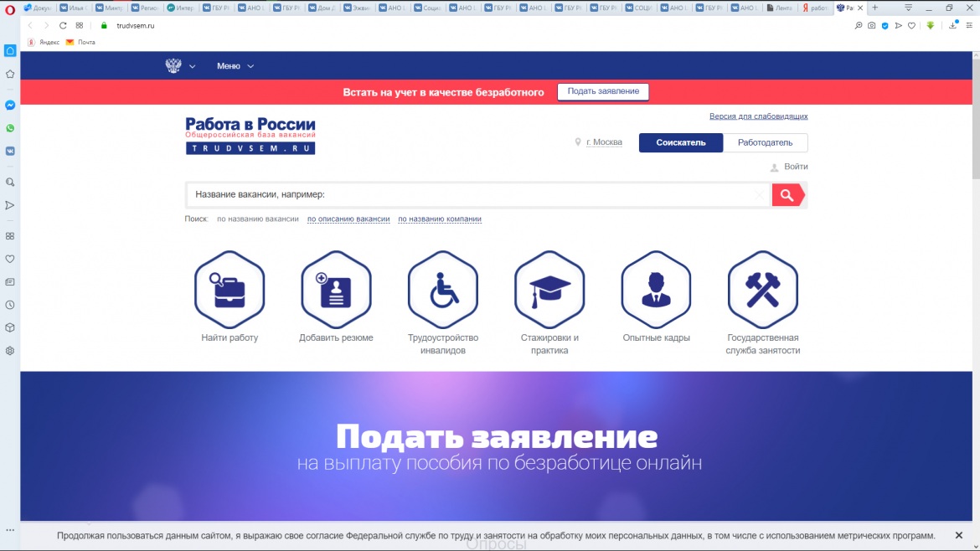The height and width of the screenshot is (551, 980).
Task: Open the sidebar personal news icon
Action: tap(10, 281)
